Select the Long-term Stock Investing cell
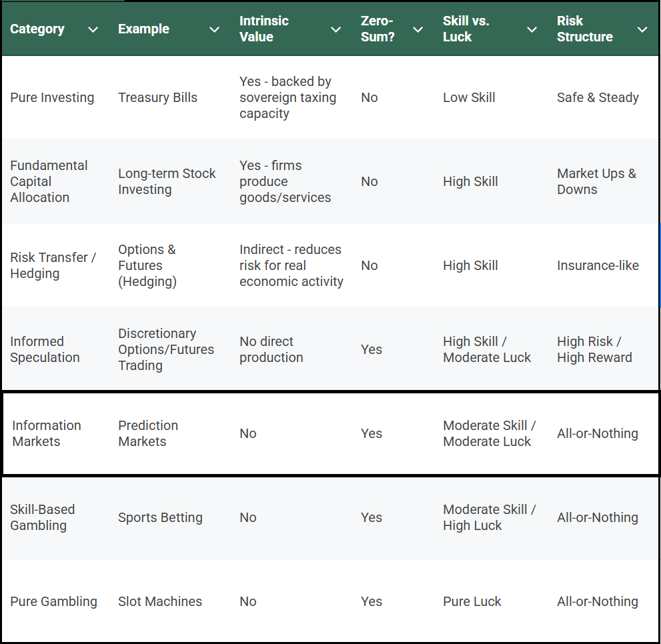The image size is (661, 644). pyautogui.click(x=167, y=181)
